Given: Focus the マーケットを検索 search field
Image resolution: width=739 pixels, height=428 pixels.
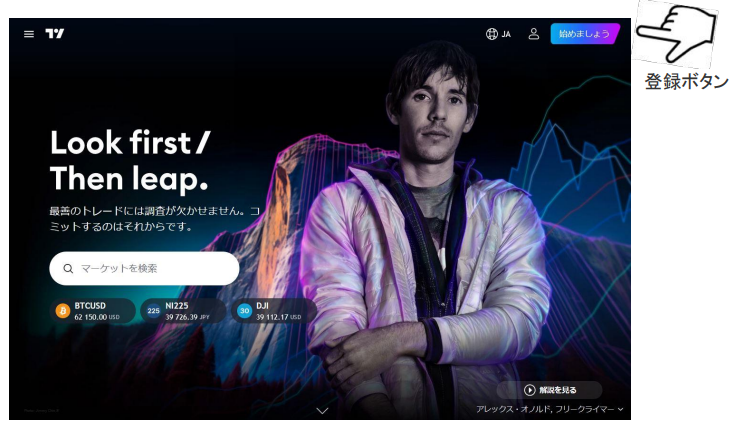Looking at the screenshot, I should [144, 268].
